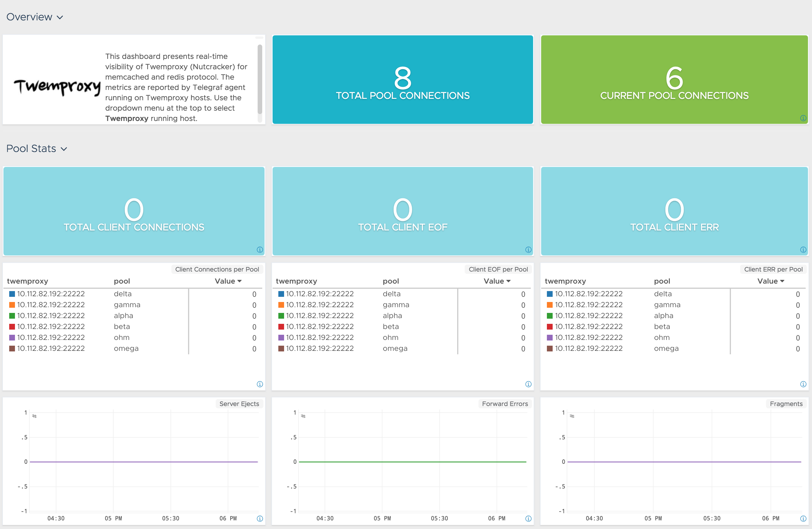Select the Total Client ERR tile
This screenshot has width=812, height=529.
click(x=674, y=211)
